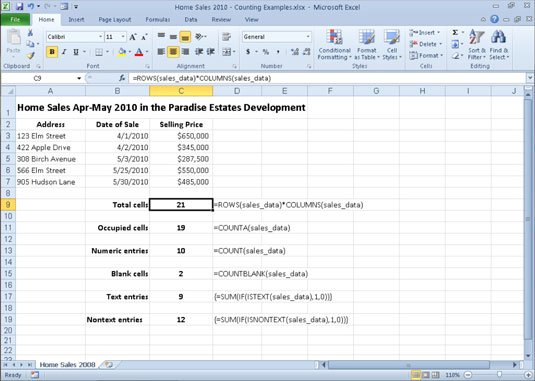Viewport: 535px width, 381px height.
Task: Click the Fill down icon in Editing
Action: (x=455, y=44)
